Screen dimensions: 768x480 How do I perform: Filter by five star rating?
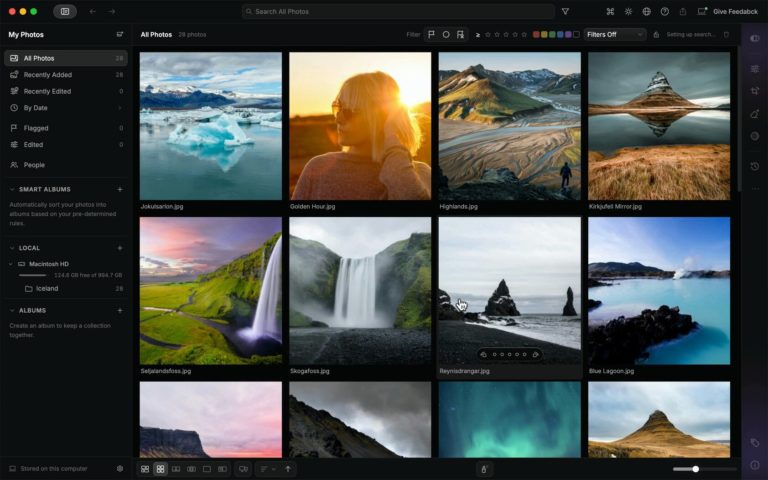(524, 34)
